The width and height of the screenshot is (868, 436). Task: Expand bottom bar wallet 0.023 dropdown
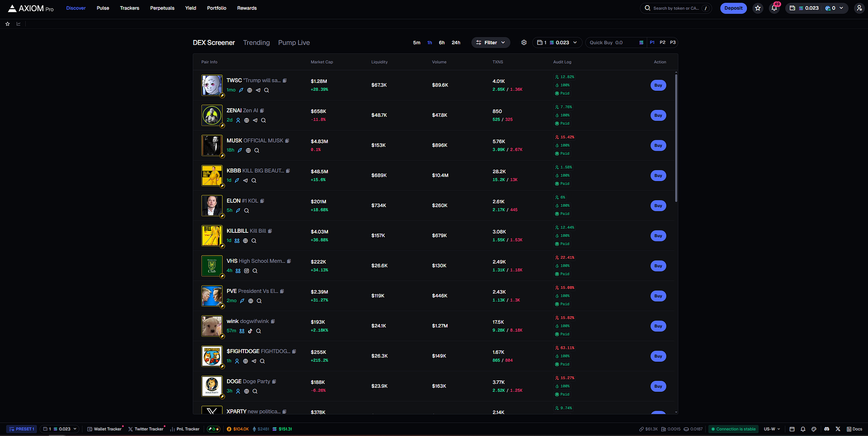(x=60, y=429)
